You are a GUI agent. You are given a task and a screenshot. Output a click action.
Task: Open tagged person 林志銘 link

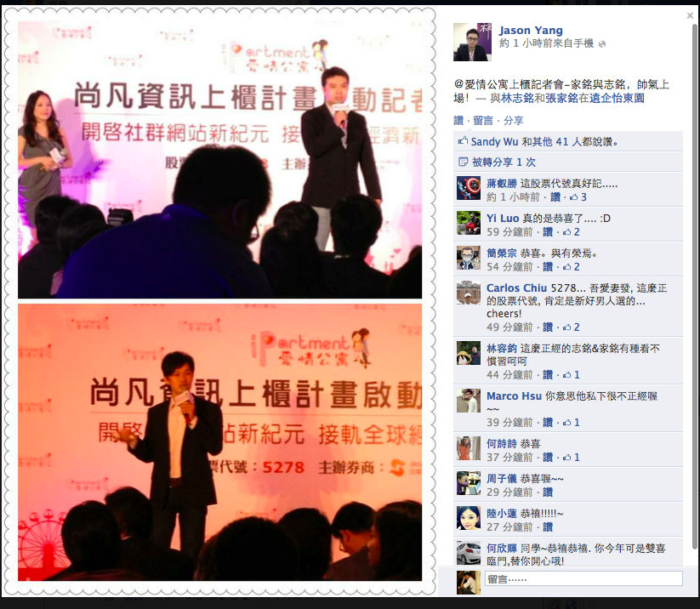517,98
